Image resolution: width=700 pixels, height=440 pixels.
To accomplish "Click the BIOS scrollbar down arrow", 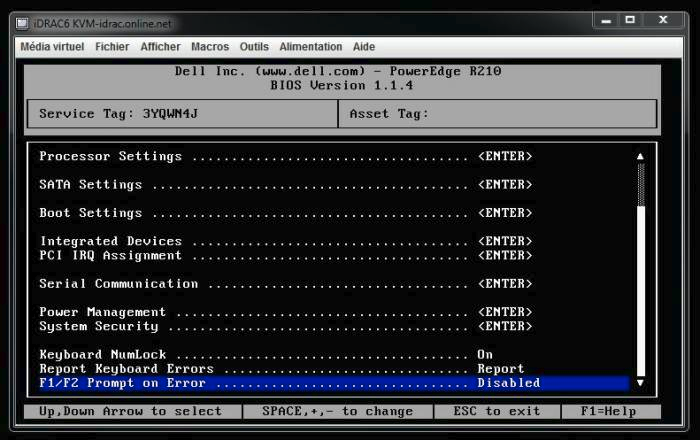I will pyautogui.click(x=640, y=383).
